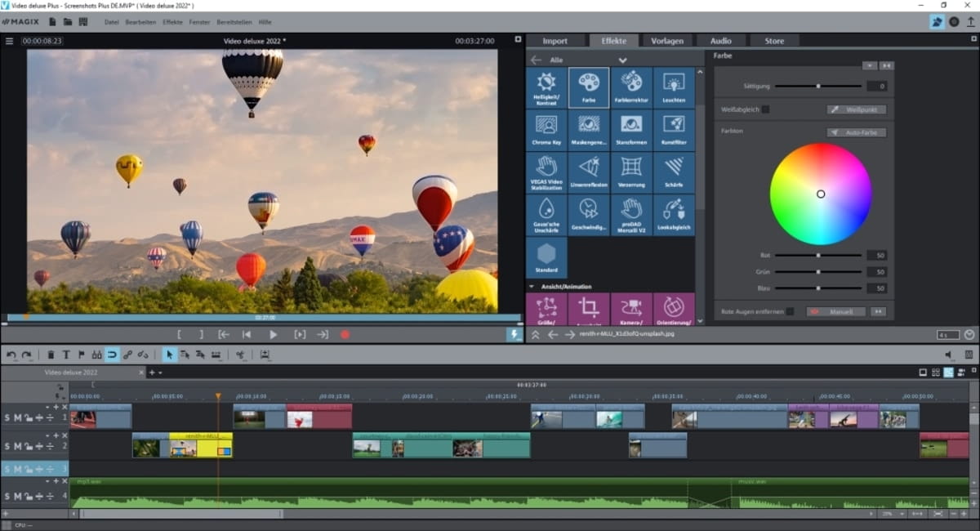Click the Manuell red-eye removal button

click(835, 311)
